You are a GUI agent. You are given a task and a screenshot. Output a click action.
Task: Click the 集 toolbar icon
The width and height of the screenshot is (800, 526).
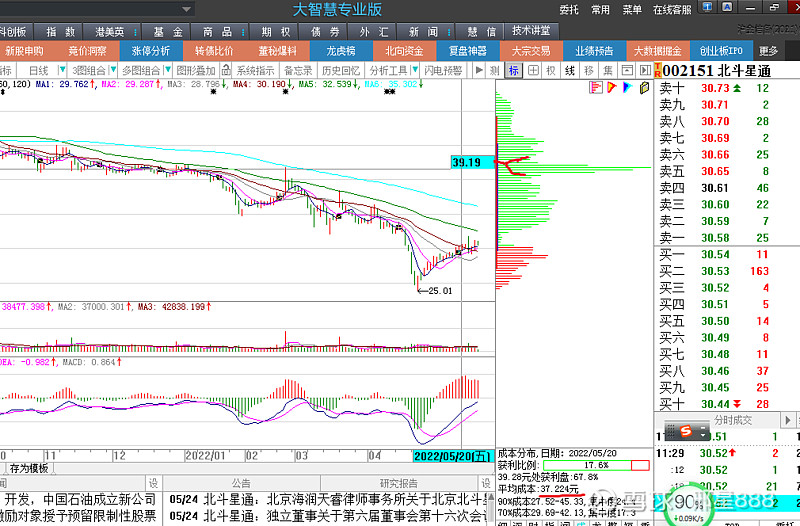[x=608, y=70]
